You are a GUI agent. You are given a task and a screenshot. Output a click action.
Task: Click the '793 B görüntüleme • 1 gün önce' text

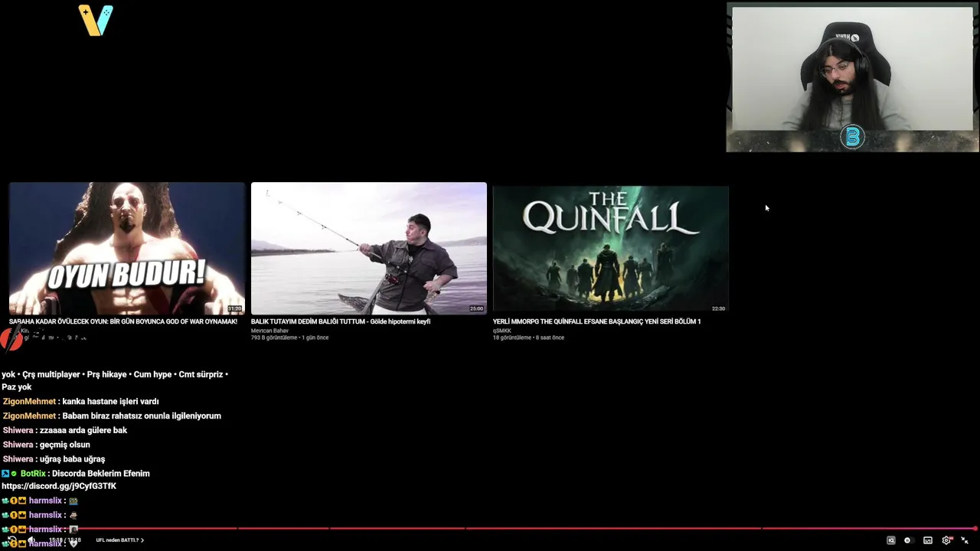pos(289,337)
